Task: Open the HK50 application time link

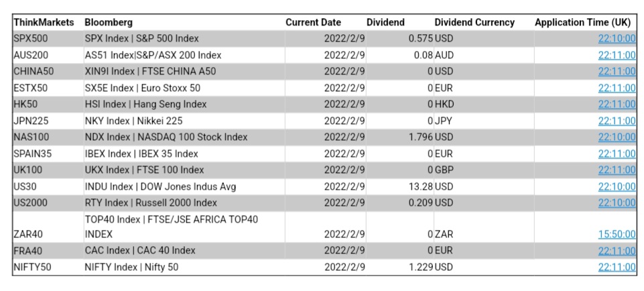Action: pos(617,104)
